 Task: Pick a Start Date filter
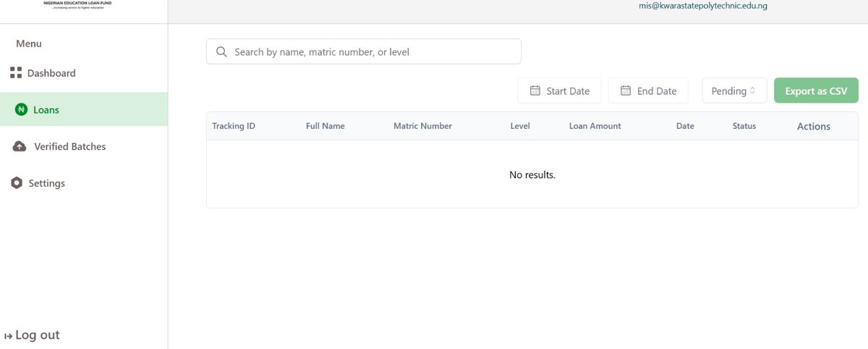[559, 91]
